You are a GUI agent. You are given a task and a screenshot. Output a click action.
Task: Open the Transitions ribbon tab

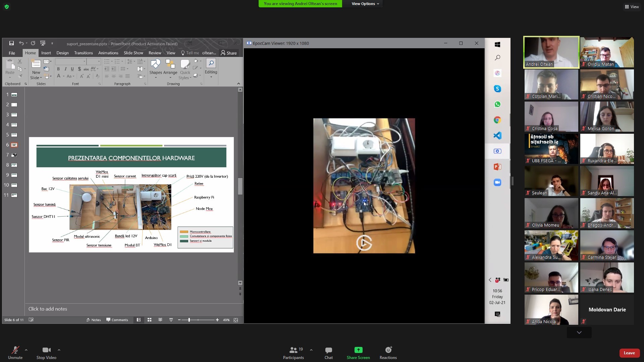pyautogui.click(x=83, y=53)
